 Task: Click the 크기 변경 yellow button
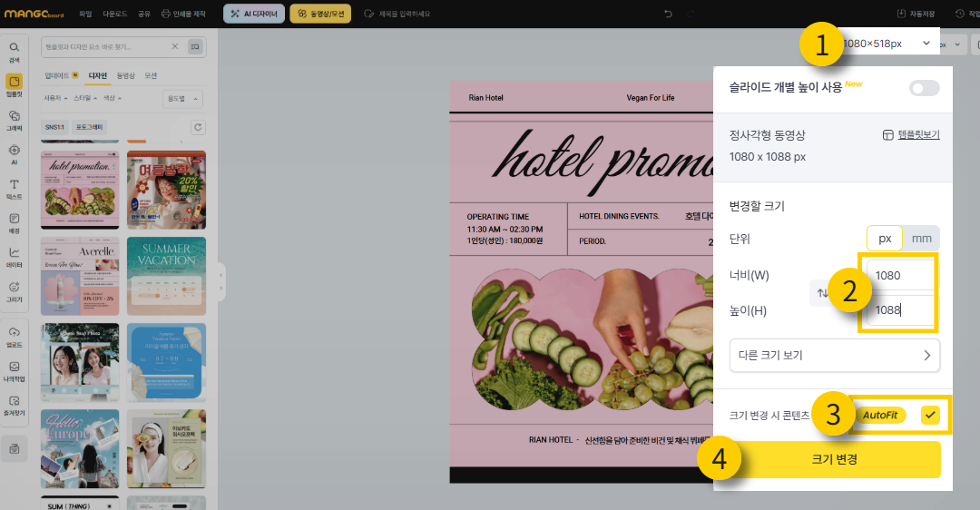834,459
